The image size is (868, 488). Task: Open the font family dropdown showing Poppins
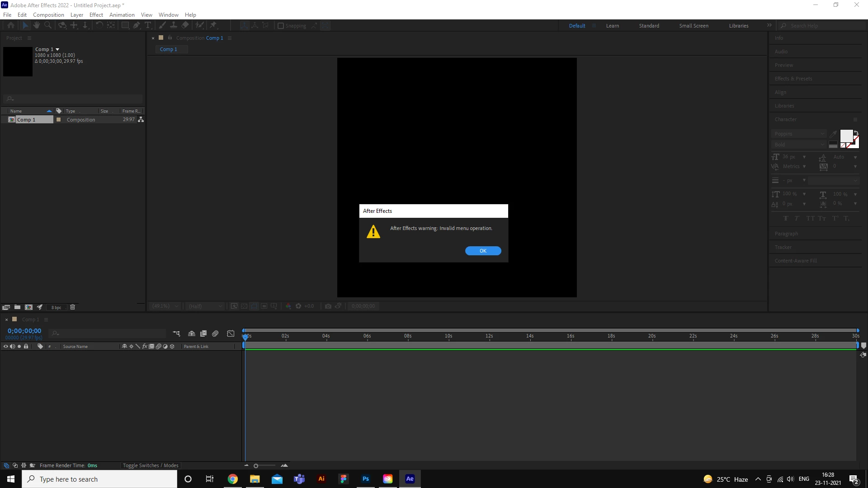point(799,134)
